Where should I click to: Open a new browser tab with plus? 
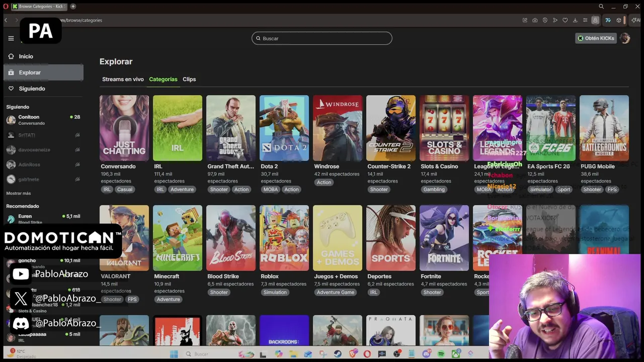pos(73,7)
